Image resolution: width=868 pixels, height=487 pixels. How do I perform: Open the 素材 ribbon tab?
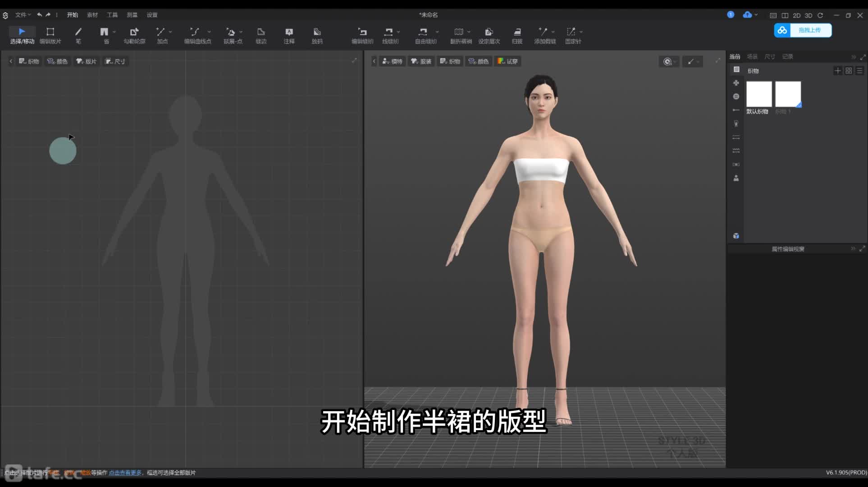coord(92,15)
